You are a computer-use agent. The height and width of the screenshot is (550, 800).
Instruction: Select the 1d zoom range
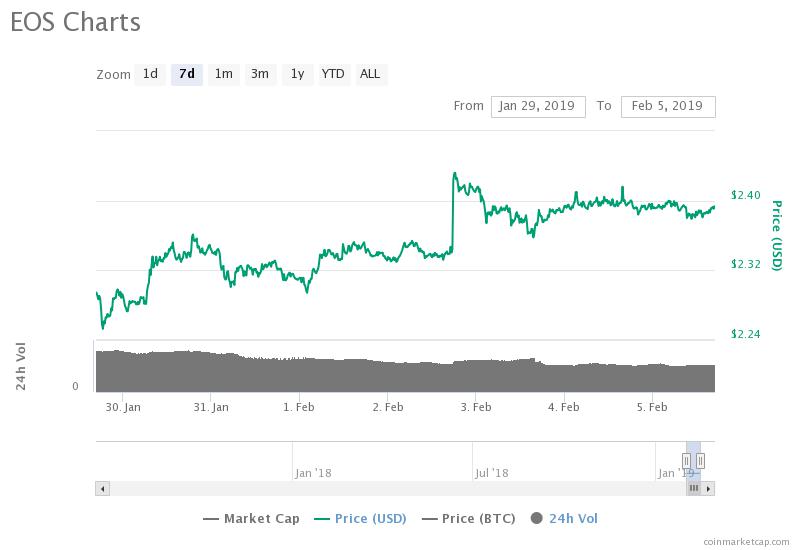(150, 74)
